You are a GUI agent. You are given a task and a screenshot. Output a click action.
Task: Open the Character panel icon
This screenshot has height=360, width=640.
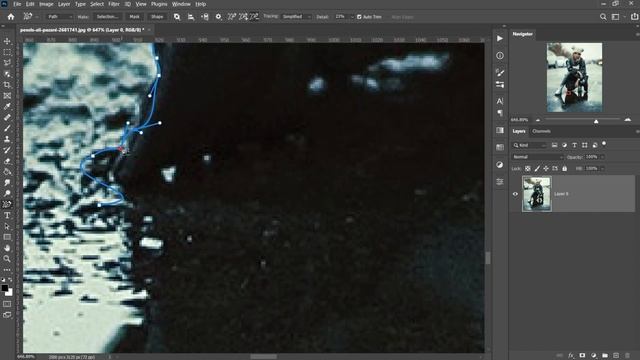coord(500,101)
